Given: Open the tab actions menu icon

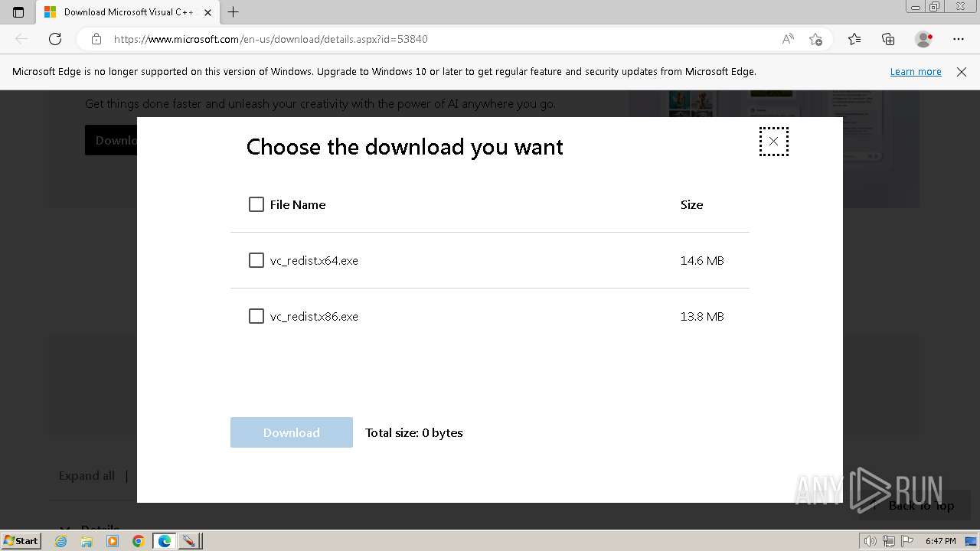Looking at the screenshot, I should (18, 12).
